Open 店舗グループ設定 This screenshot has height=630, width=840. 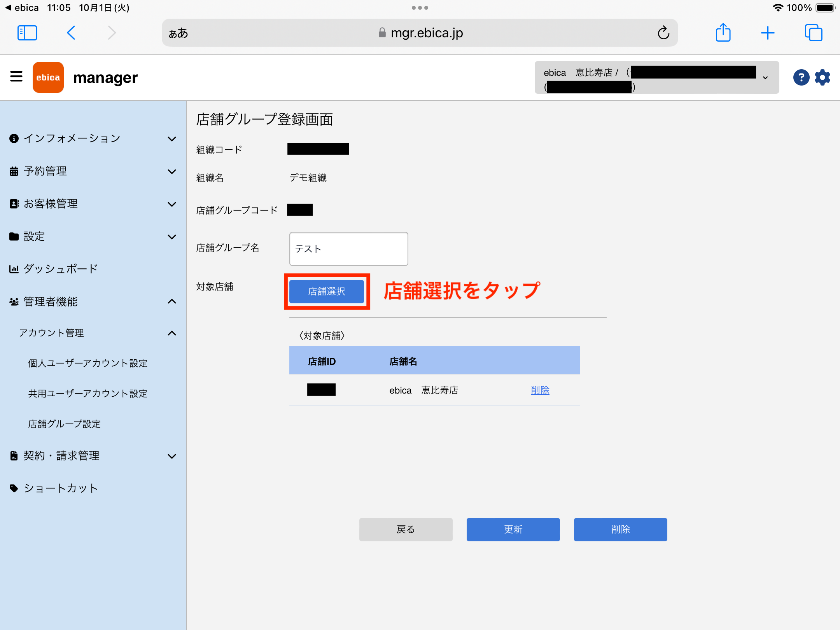[65, 424]
